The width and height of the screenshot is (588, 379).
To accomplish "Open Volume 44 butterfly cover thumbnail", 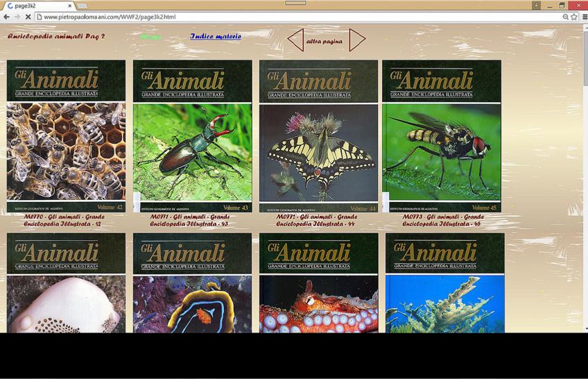I will point(318,136).
